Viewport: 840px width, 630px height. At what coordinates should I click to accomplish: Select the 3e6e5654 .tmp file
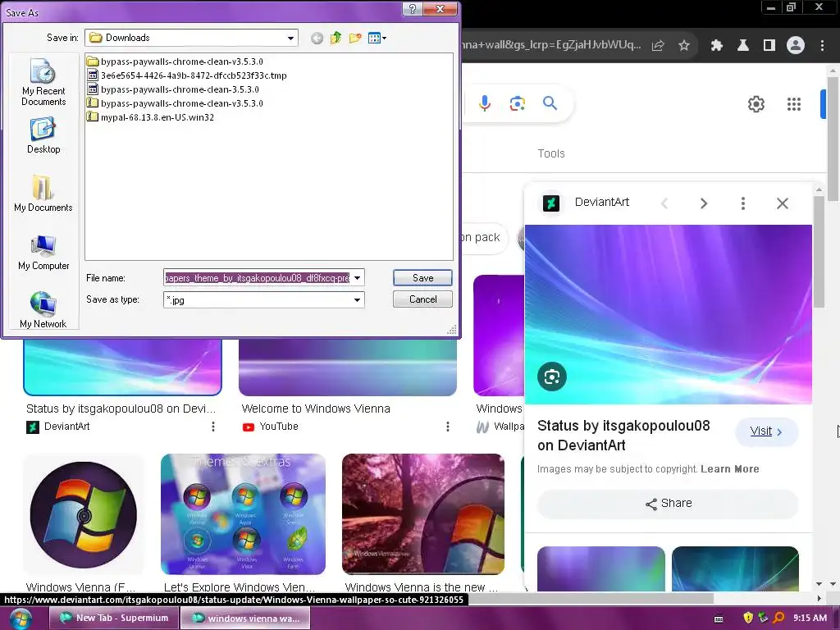click(186, 75)
